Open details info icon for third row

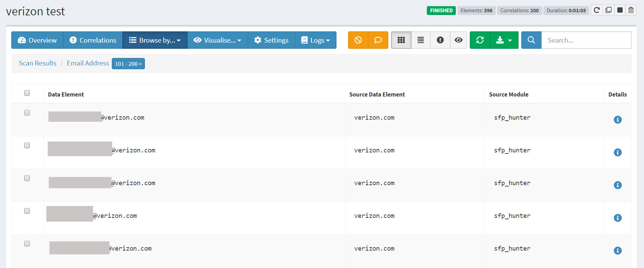coord(617,185)
